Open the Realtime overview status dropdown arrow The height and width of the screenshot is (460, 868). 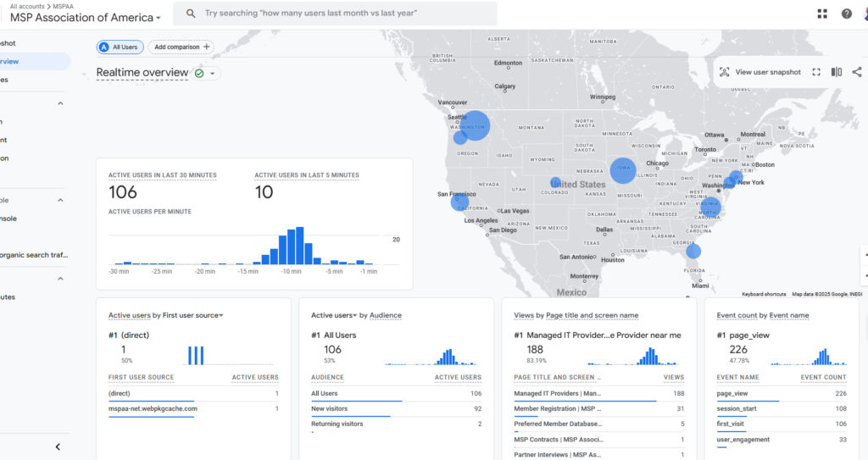coord(213,74)
